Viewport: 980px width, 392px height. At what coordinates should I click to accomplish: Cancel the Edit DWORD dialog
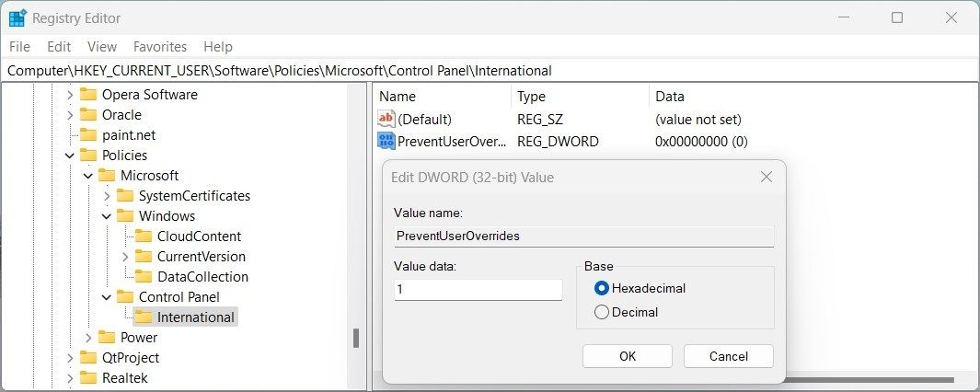coord(729,356)
